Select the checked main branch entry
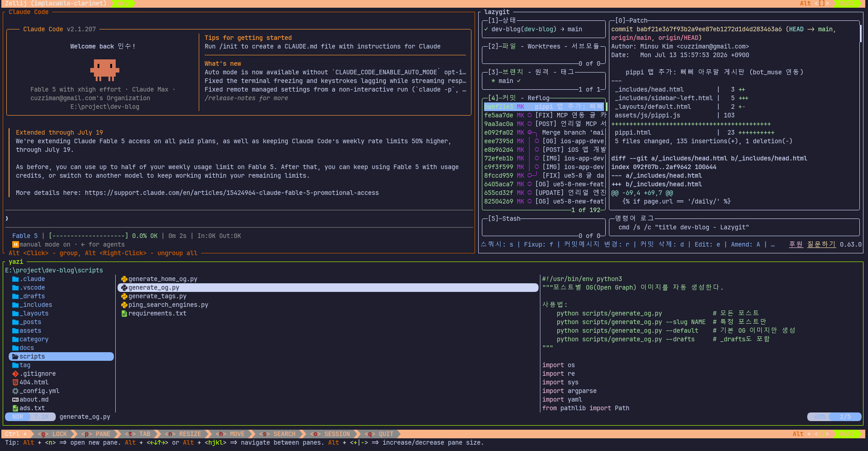 506,81
